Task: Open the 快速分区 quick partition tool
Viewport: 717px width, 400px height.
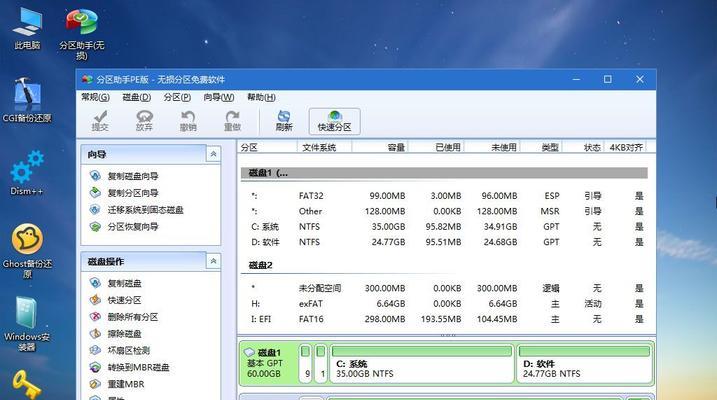Action: click(334, 121)
